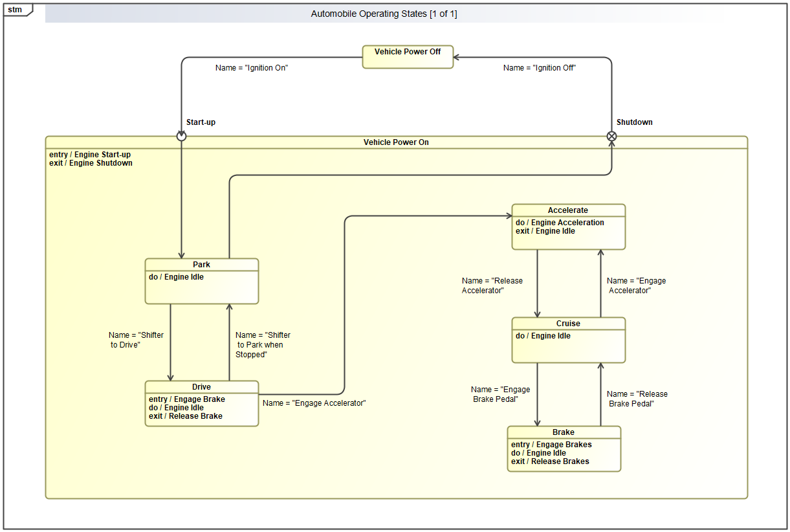This screenshot has height=532, width=790.
Task: Select the "Ignition Off" transition label
Action: coord(540,68)
